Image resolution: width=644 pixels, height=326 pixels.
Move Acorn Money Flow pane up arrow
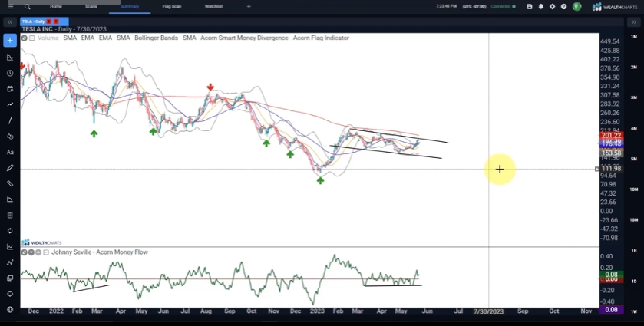(38, 252)
